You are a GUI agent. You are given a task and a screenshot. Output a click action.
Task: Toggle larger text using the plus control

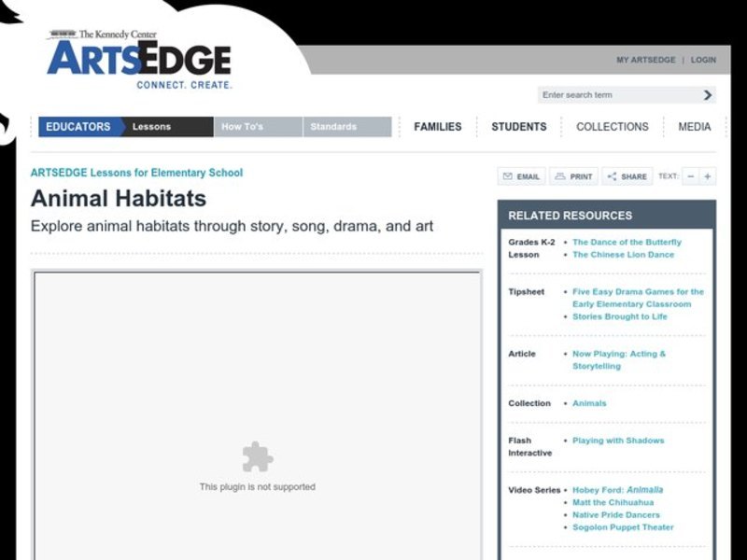click(x=705, y=175)
